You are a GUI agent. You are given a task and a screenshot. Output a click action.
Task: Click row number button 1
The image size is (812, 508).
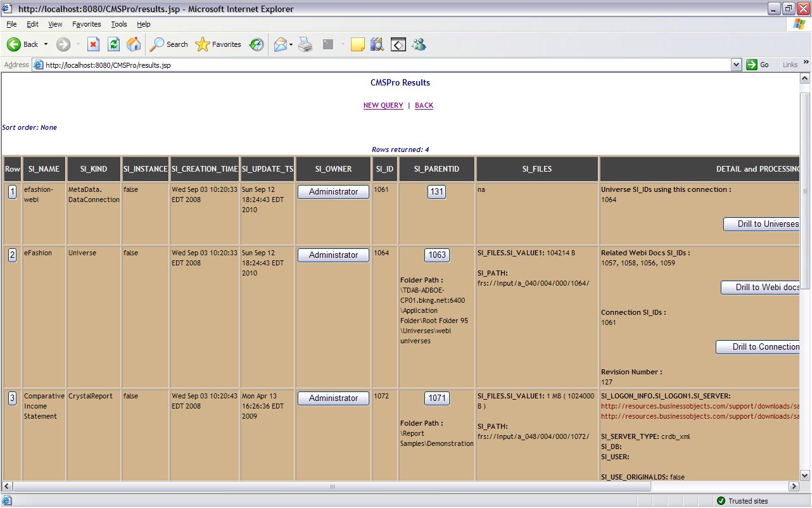point(12,191)
